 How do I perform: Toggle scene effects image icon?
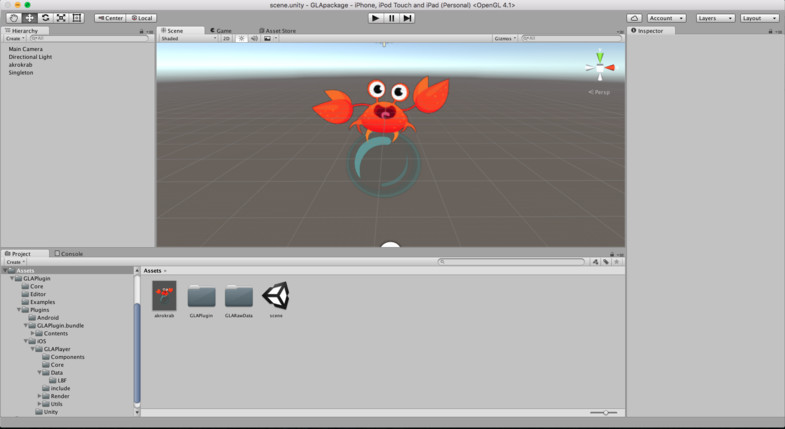tap(269, 39)
